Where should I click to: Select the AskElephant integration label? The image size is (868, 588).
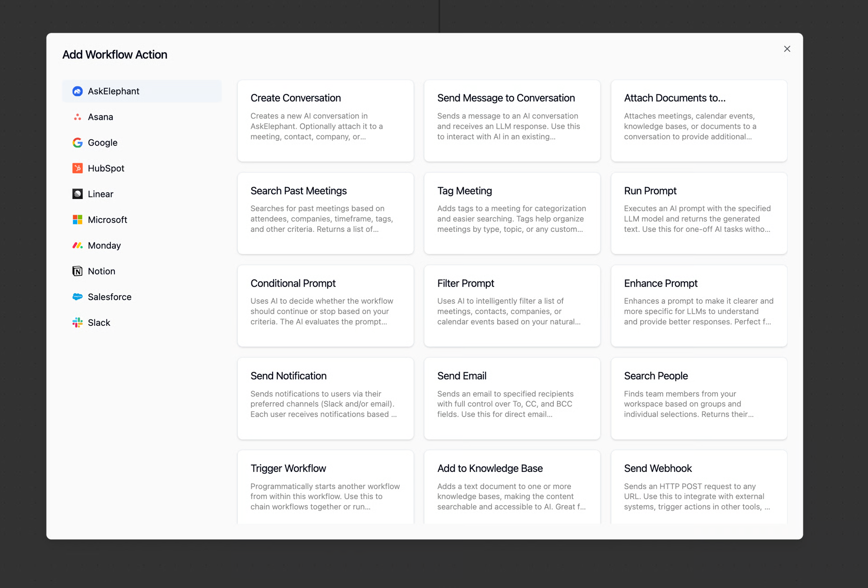pyautogui.click(x=113, y=91)
